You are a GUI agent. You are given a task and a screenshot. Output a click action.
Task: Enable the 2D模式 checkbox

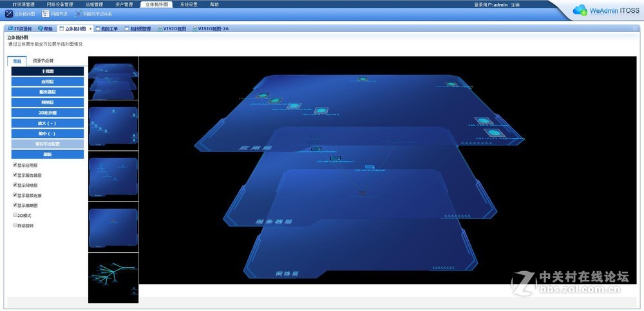coord(15,215)
